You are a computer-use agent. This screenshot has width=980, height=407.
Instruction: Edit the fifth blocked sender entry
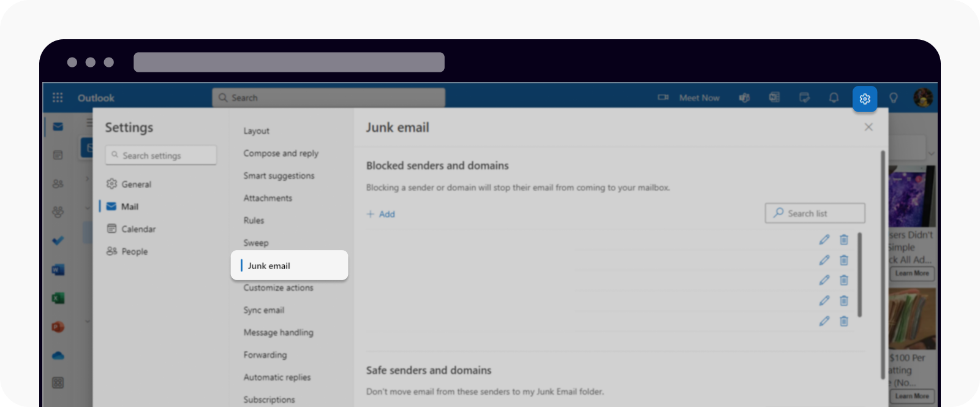click(x=824, y=321)
